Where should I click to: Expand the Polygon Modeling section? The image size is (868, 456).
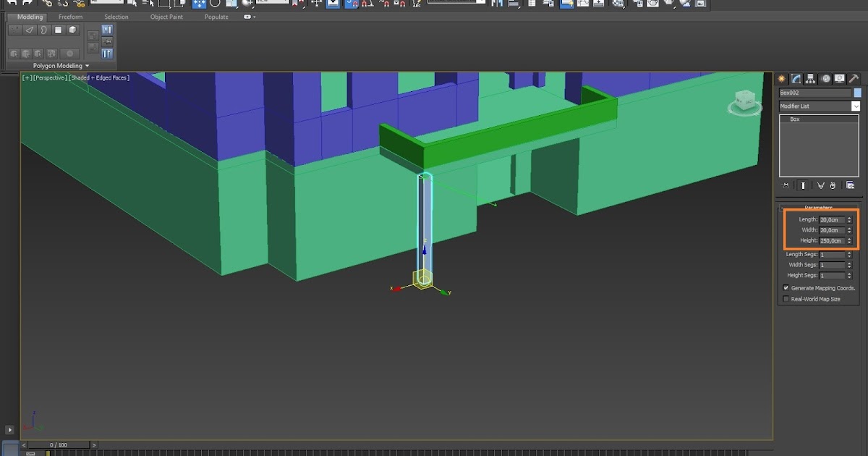(x=56, y=65)
